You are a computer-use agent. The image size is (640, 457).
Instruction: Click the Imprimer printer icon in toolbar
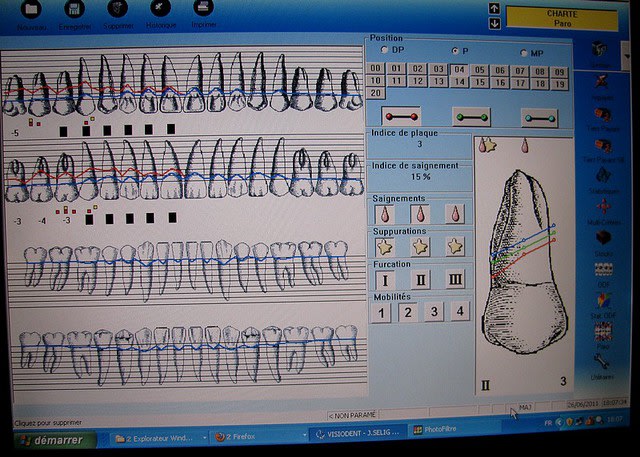203,10
